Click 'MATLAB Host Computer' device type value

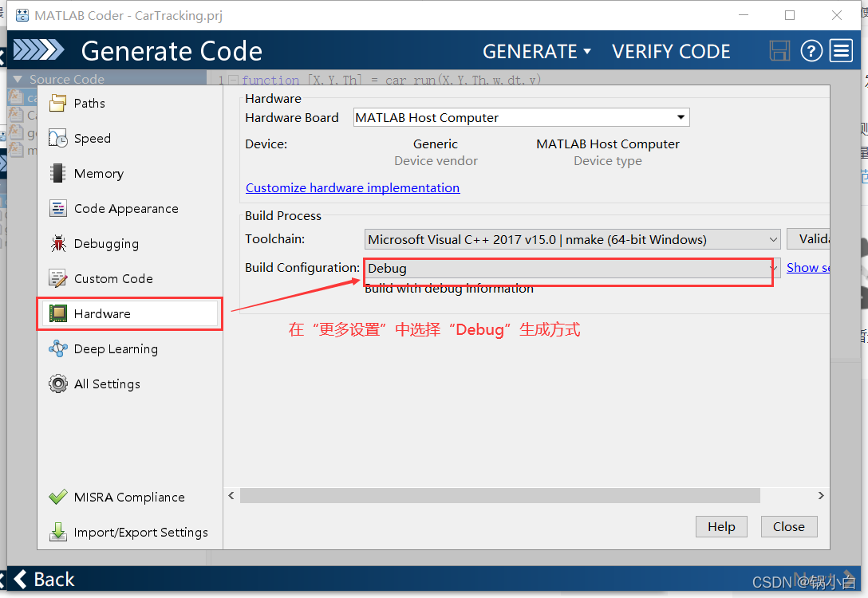click(608, 144)
